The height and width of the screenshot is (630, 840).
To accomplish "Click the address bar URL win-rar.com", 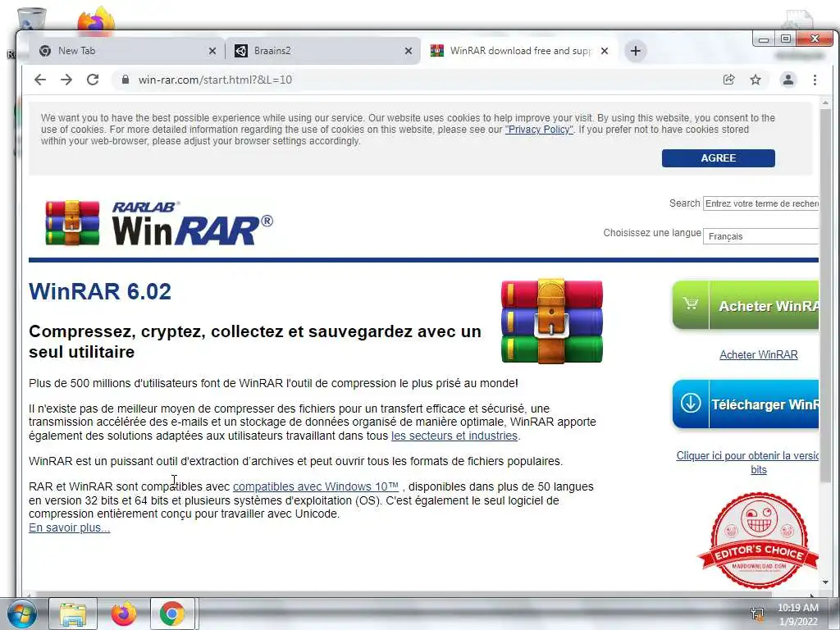I will point(215,80).
